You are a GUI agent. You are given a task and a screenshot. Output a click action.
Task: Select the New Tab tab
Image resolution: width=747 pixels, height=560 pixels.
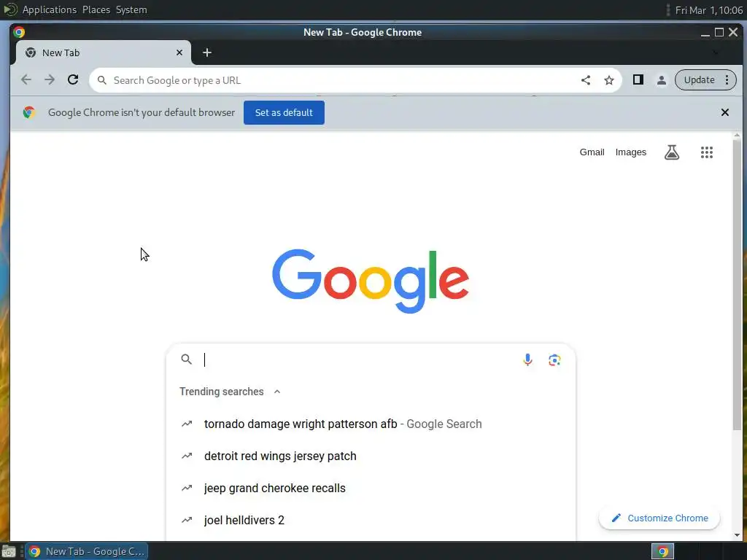tap(104, 52)
